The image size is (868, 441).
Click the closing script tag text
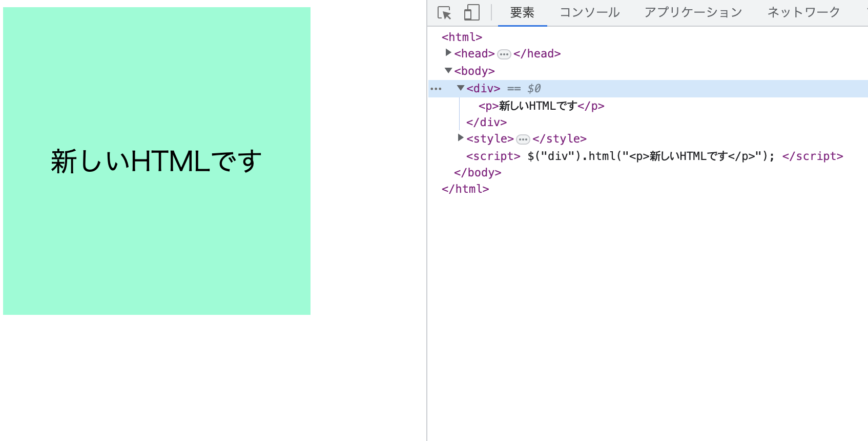[x=813, y=156]
